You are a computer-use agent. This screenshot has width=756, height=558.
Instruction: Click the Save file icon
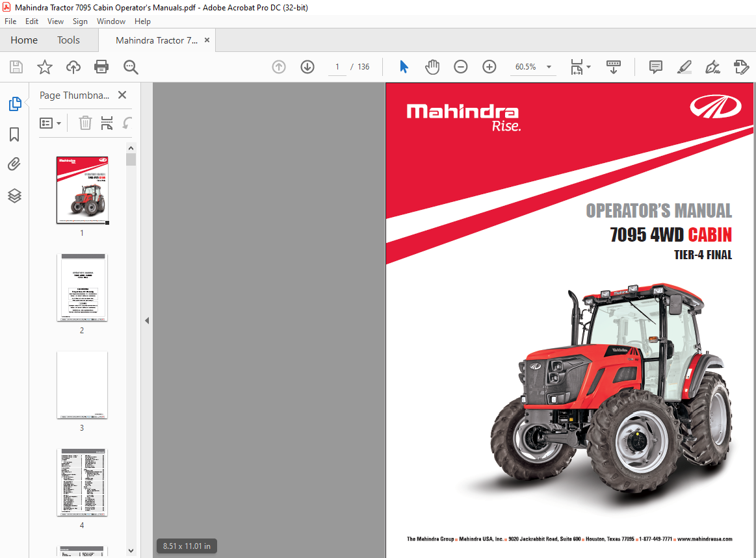click(16, 66)
